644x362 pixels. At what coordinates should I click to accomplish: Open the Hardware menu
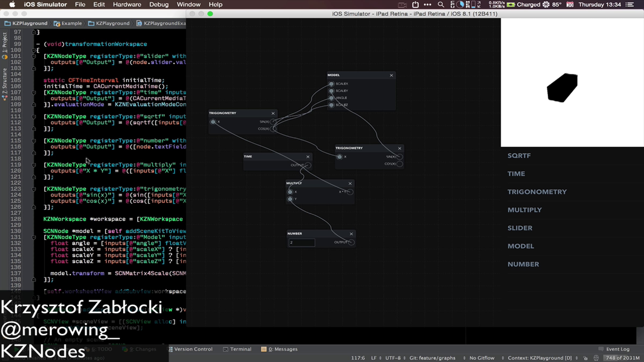(127, 4)
